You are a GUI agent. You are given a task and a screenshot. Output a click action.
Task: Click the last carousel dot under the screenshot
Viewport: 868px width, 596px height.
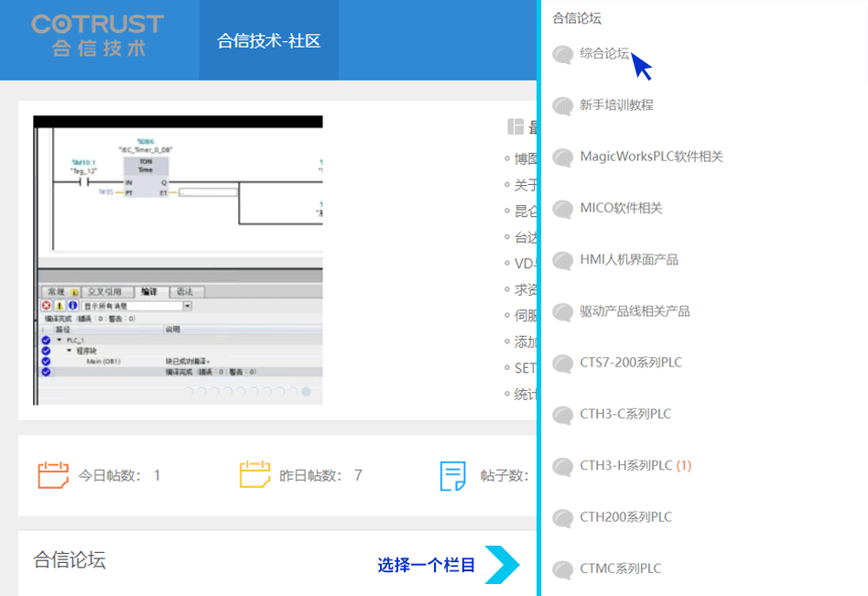(305, 391)
